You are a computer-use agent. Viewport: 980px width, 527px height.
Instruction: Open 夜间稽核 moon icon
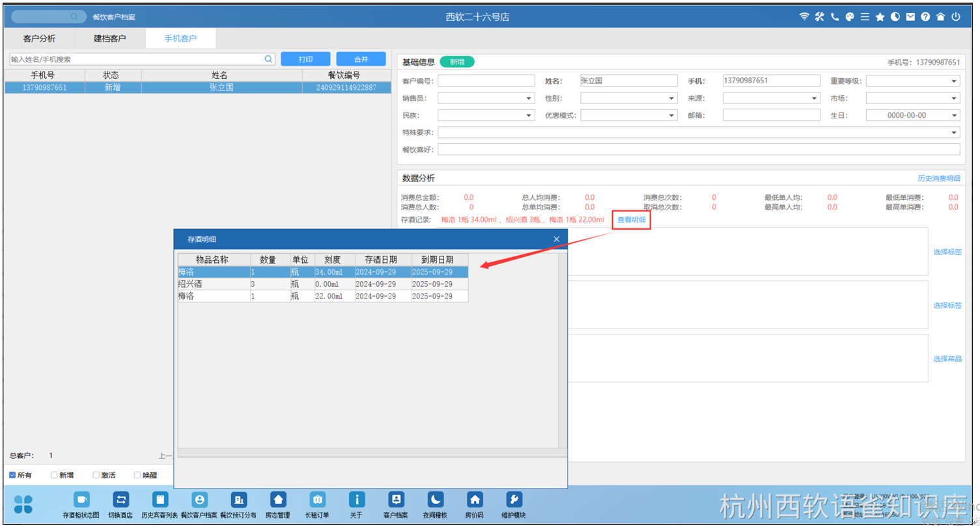click(x=436, y=499)
